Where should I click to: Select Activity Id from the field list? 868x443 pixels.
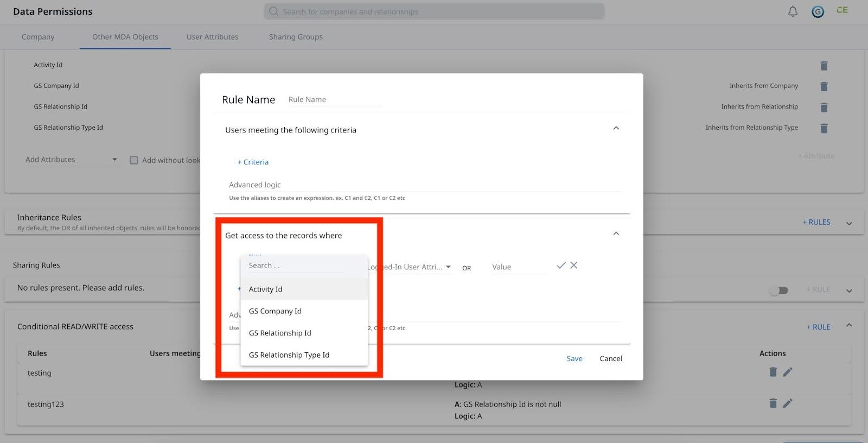coord(304,289)
